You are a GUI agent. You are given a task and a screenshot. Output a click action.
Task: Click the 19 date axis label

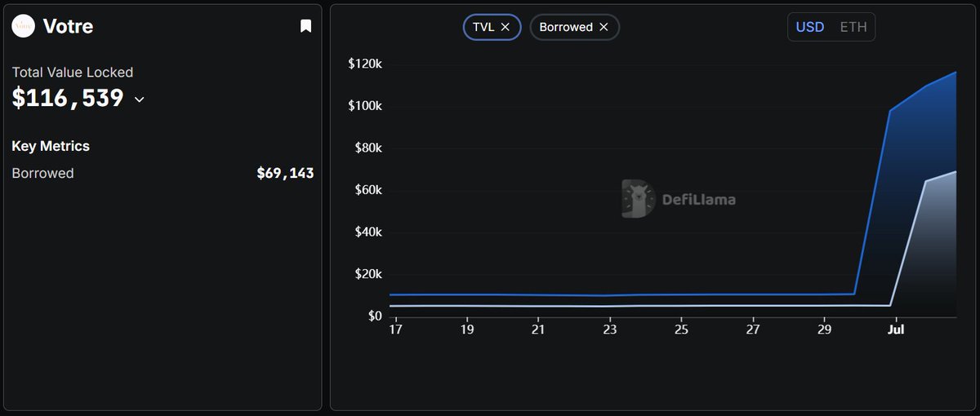[x=466, y=330]
